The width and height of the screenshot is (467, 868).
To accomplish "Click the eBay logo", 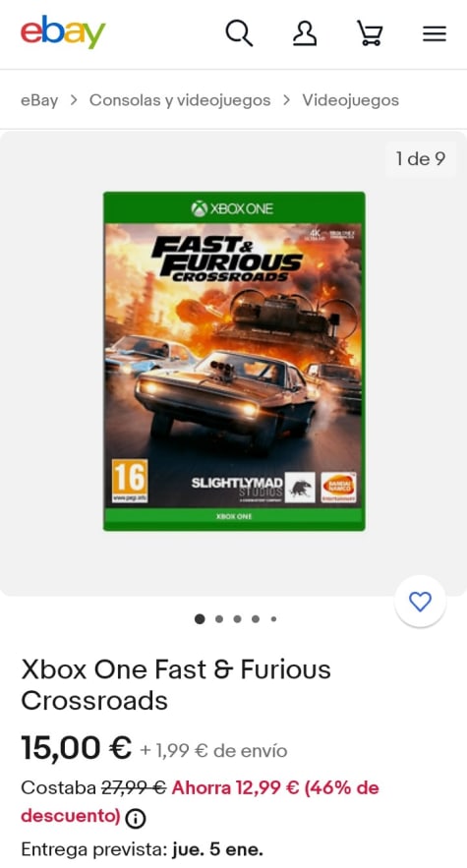I will pyautogui.click(x=63, y=32).
